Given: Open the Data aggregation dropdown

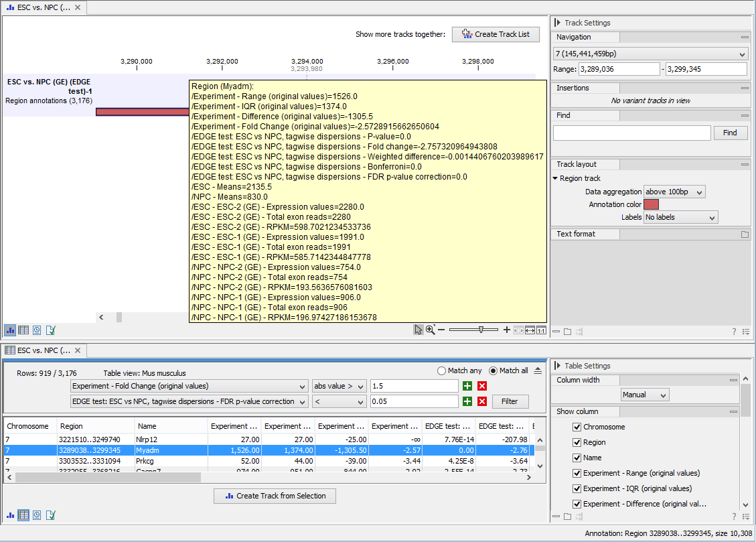Looking at the screenshot, I should point(674,191).
